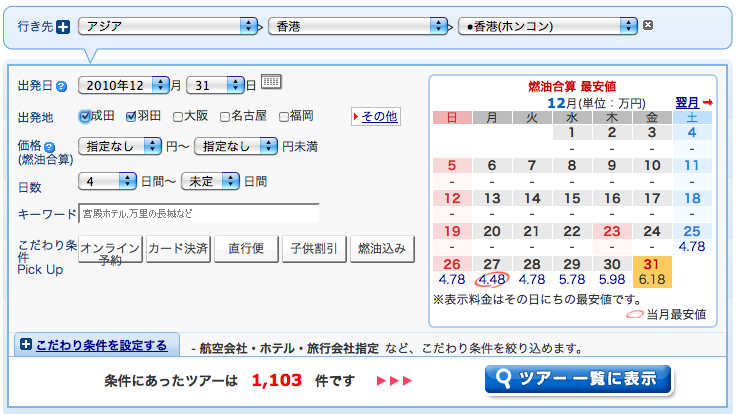738x414 pixels.
Task: Click the help icon next to 出発日
Action: tap(62, 86)
